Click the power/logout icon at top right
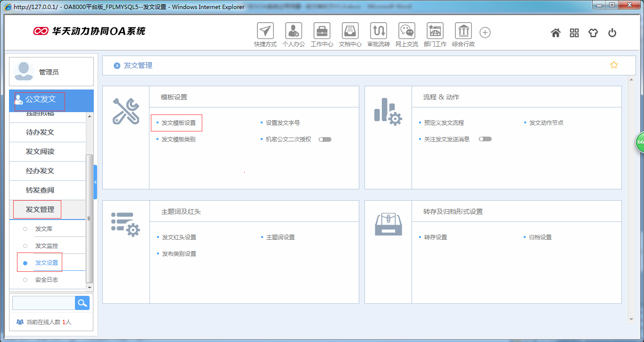 pos(612,33)
